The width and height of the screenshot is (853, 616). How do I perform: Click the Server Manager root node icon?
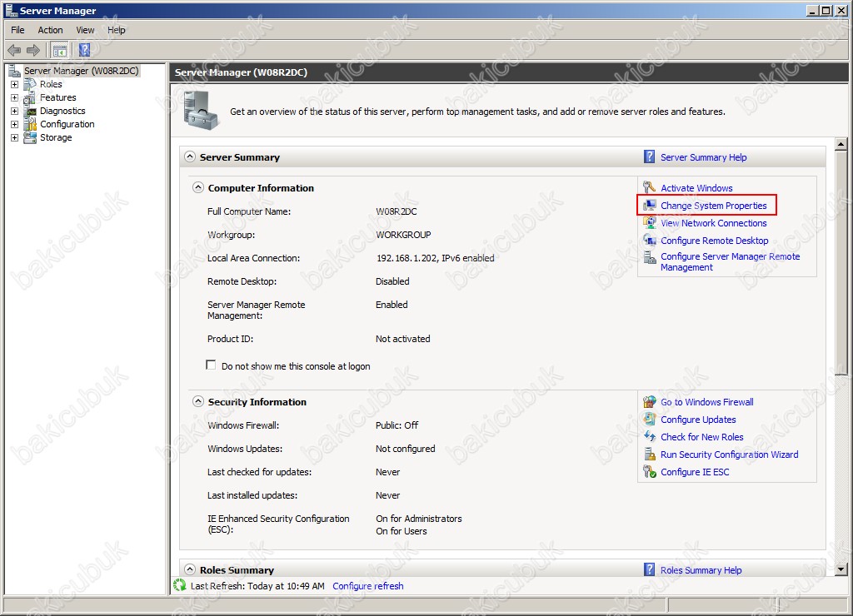coord(15,71)
